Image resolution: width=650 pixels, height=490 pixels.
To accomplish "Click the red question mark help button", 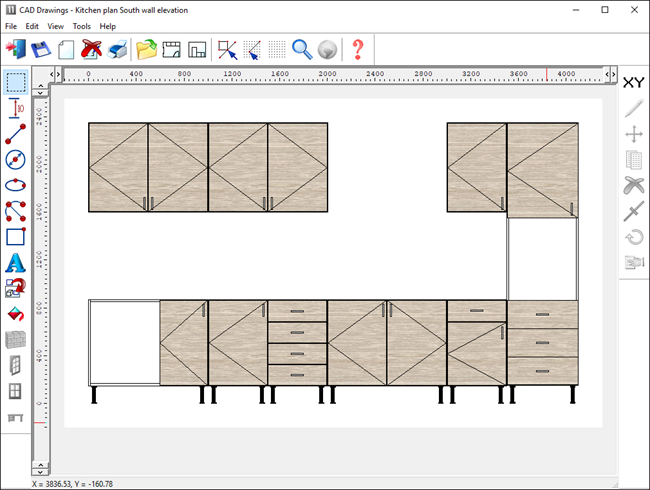I will point(357,49).
